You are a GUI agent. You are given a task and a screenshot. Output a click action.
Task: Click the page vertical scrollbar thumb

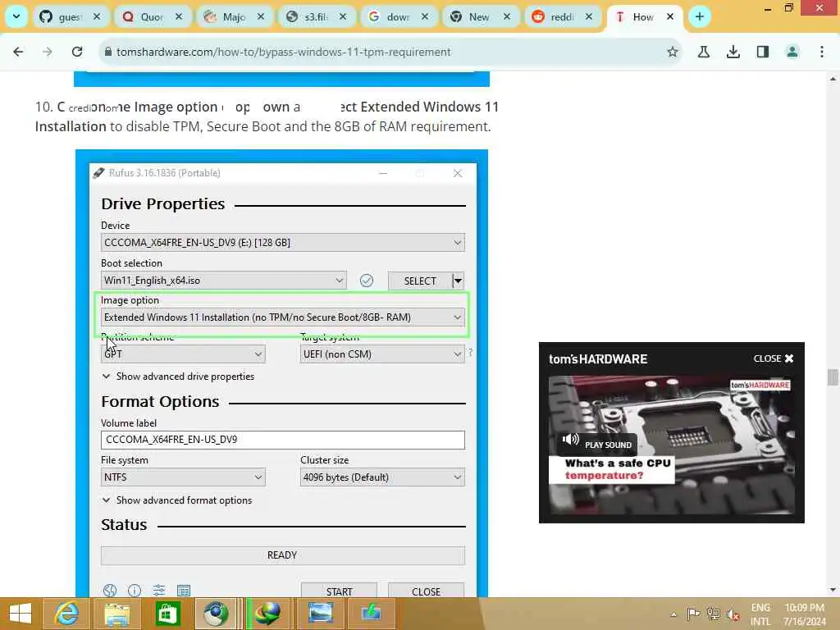point(832,377)
